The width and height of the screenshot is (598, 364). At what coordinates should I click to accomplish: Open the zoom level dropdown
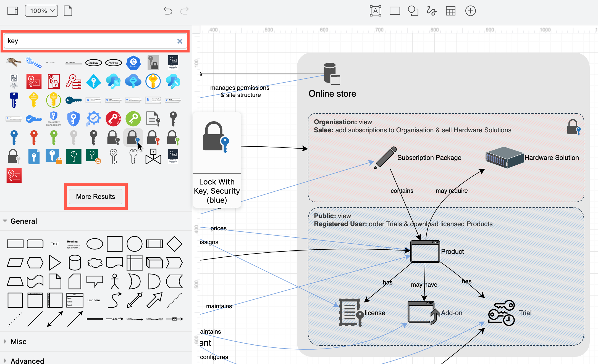pos(41,11)
